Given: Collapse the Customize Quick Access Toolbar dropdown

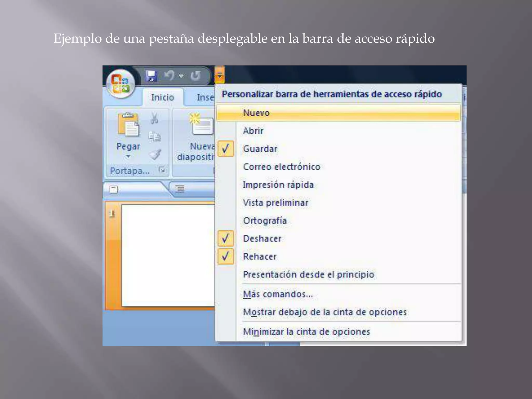Looking at the screenshot, I should (220, 76).
